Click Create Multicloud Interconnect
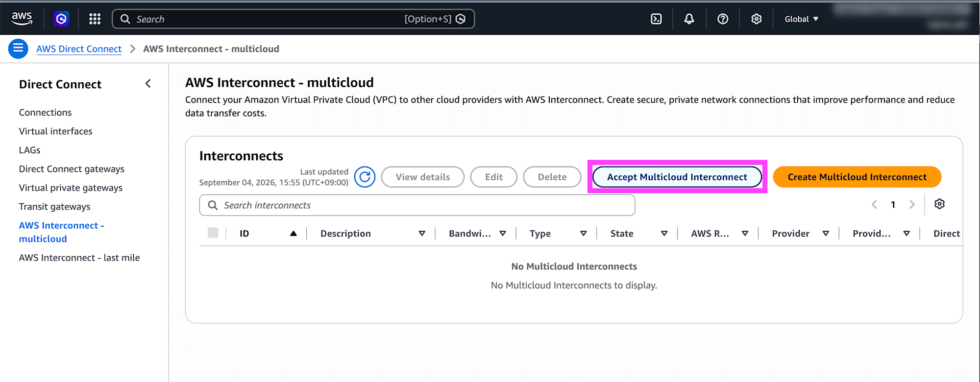980x382 pixels. click(857, 177)
